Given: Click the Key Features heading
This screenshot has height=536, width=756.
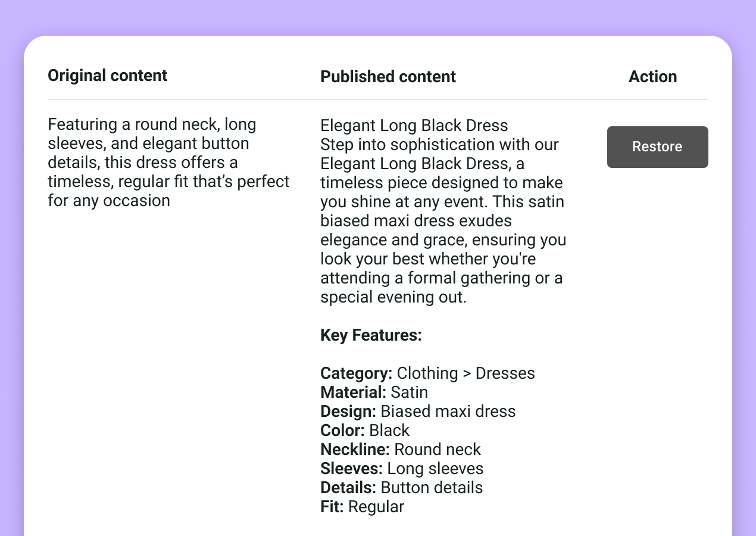Looking at the screenshot, I should [x=371, y=335].
